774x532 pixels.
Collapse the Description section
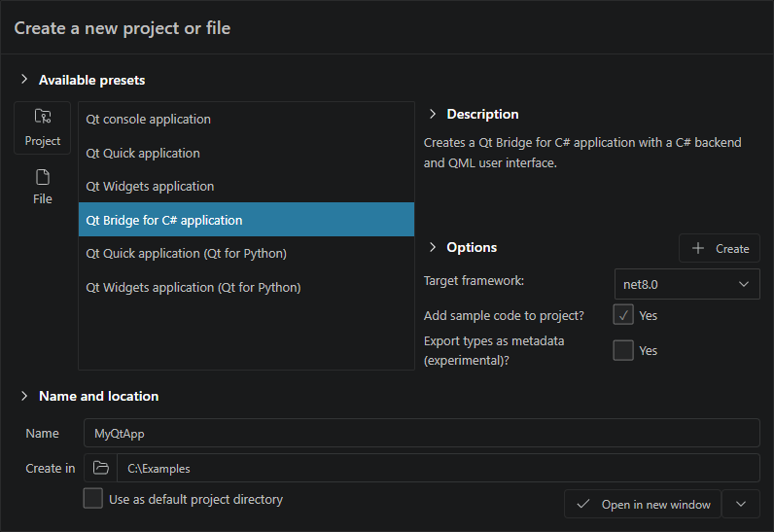coord(433,114)
